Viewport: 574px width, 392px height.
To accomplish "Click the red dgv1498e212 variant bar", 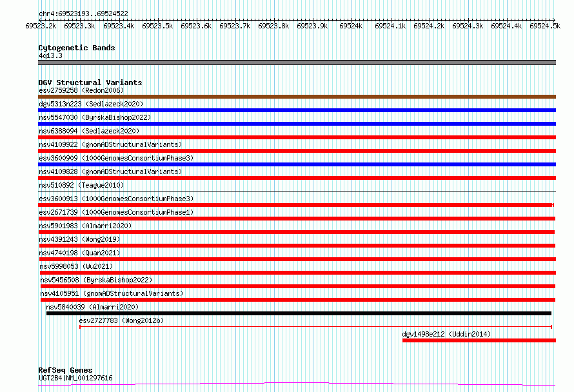I will coord(479,340).
